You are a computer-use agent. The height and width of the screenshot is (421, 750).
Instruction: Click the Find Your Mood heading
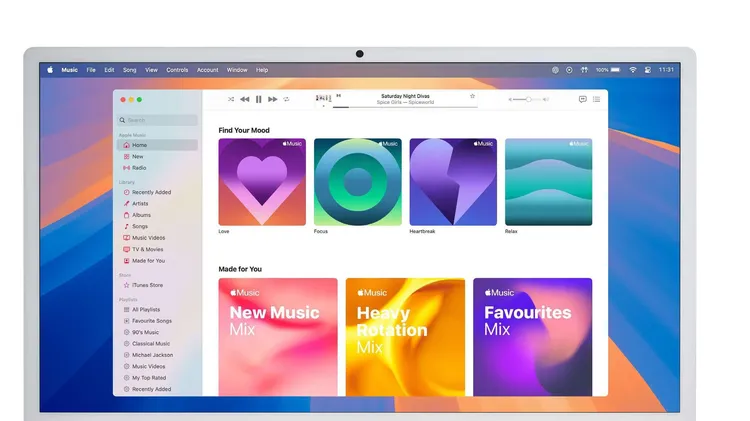pyautogui.click(x=244, y=130)
